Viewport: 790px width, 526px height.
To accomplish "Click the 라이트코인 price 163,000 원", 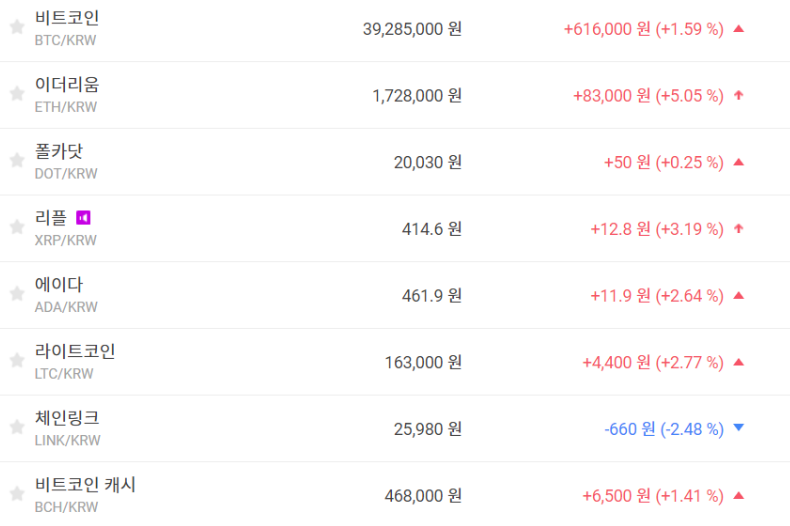I will pos(423,362).
